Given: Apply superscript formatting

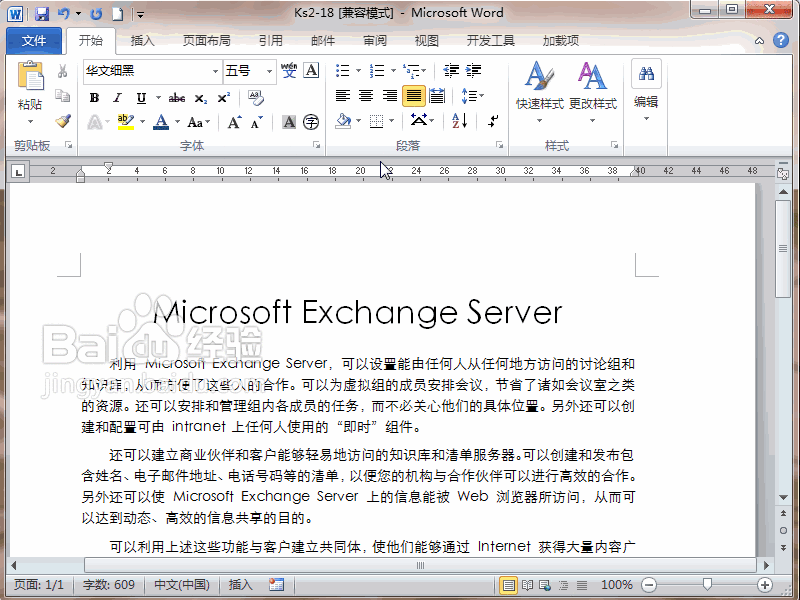Looking at the screenshot, I should [x=223, y=97].
